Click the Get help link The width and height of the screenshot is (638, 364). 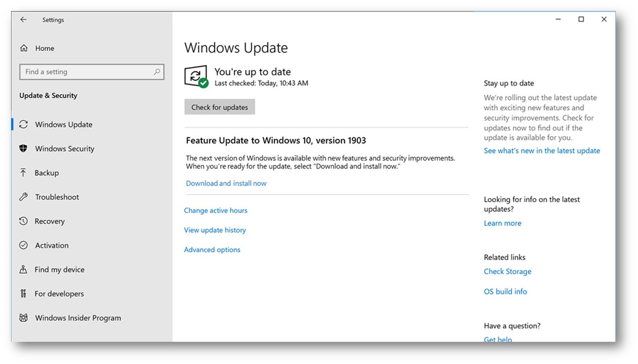point(498,339)
